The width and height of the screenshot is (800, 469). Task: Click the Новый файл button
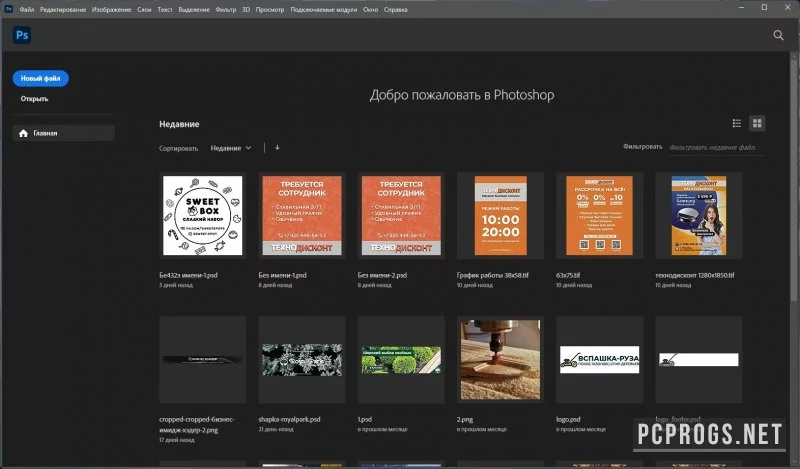[40, 78]
